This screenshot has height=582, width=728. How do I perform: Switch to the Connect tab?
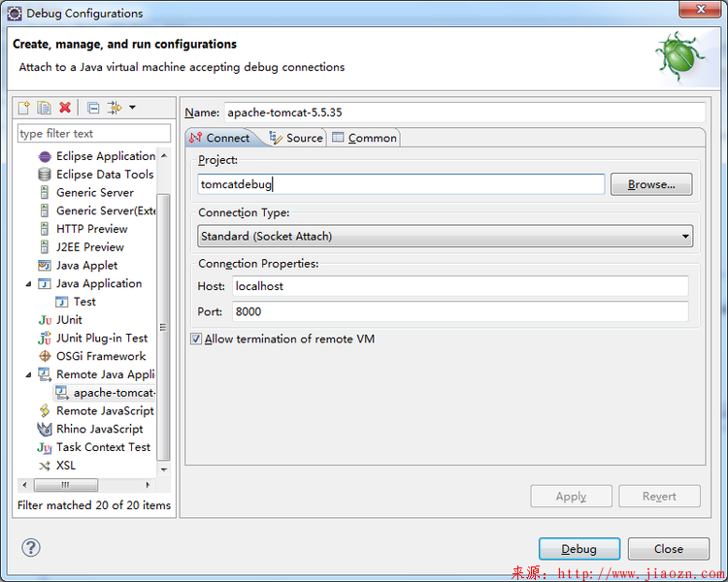pos(220,138)
